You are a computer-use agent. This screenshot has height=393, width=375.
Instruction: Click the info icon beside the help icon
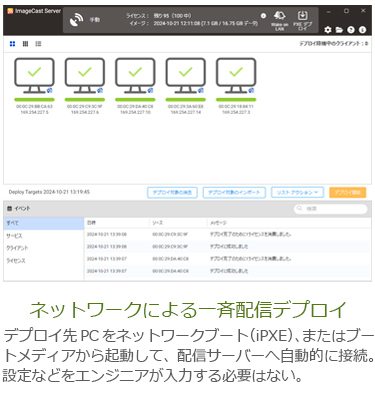click(x=362, y=30)
